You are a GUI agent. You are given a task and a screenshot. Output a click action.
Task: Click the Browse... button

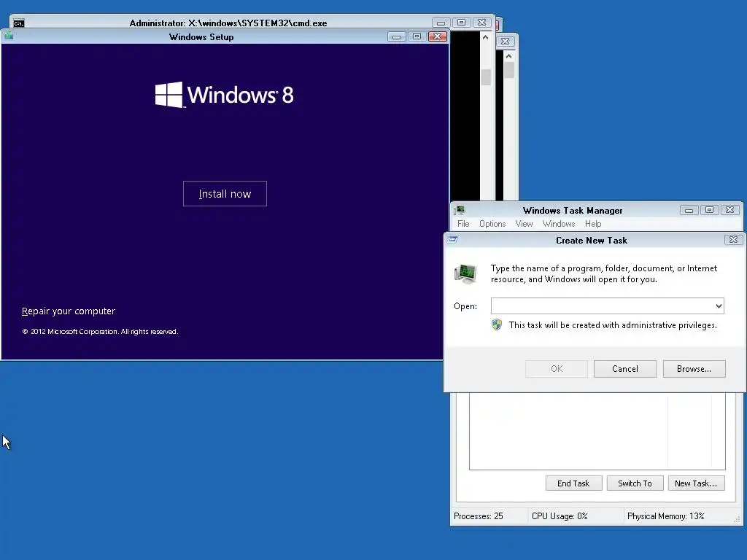click(x=694, y=368)
